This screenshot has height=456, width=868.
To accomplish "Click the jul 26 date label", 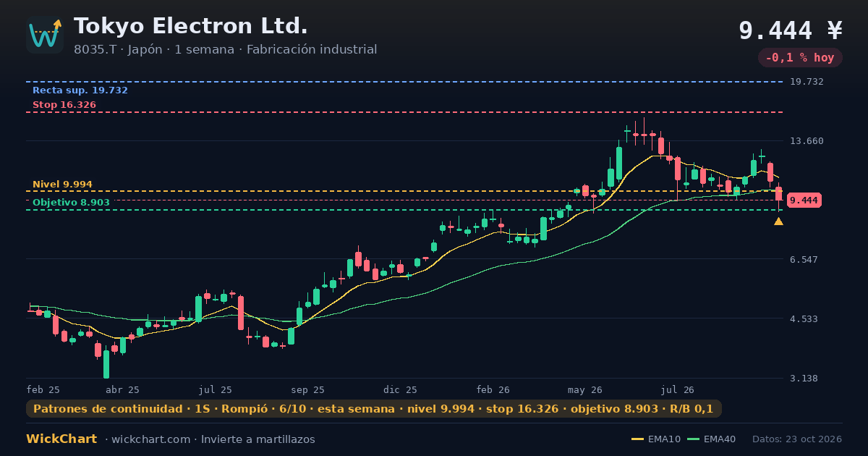I will [x=678, y=389].
